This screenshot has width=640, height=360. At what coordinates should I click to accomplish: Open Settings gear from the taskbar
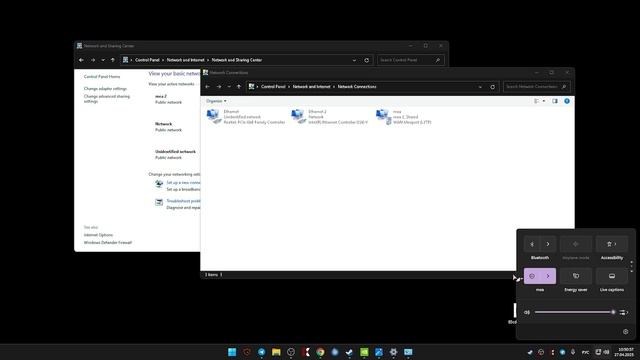[x=393, y=352]
